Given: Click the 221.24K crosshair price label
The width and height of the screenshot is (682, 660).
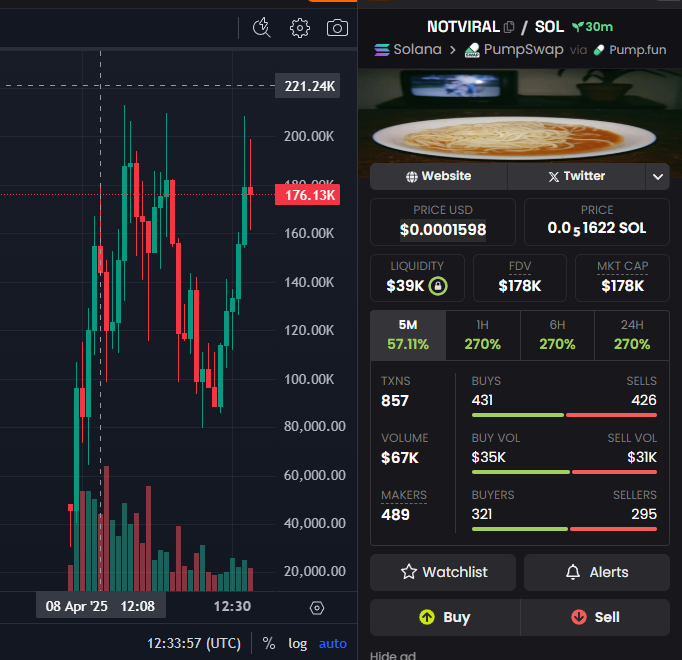Looking at the screenshot, I should (308, 86).
